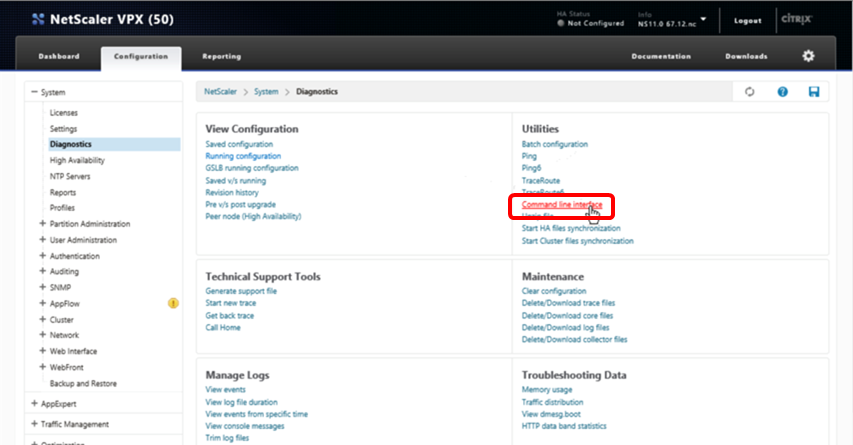The width and height of the screenshot is (853, 445).
Task: Save configuration with the floppy disk icon
Action: [x=814, y=92]
